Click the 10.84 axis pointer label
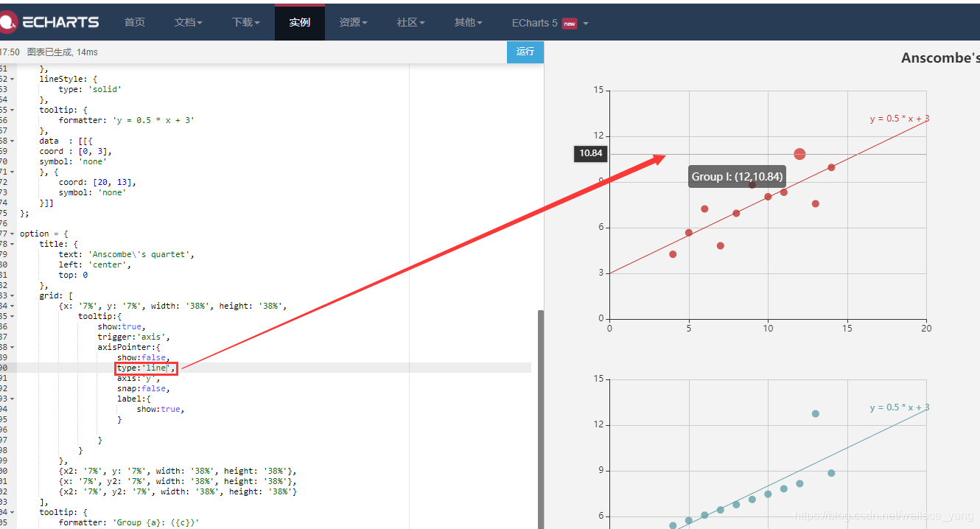 pos(591,153)
